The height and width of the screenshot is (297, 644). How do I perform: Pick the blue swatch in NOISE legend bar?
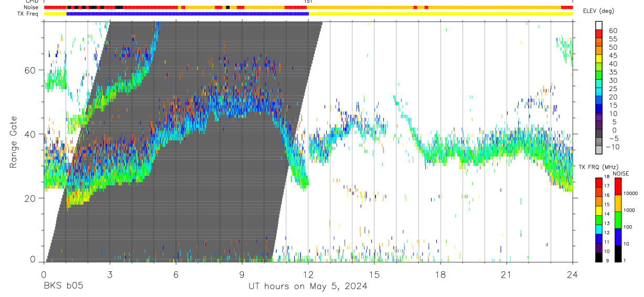(x=618, y=236)
